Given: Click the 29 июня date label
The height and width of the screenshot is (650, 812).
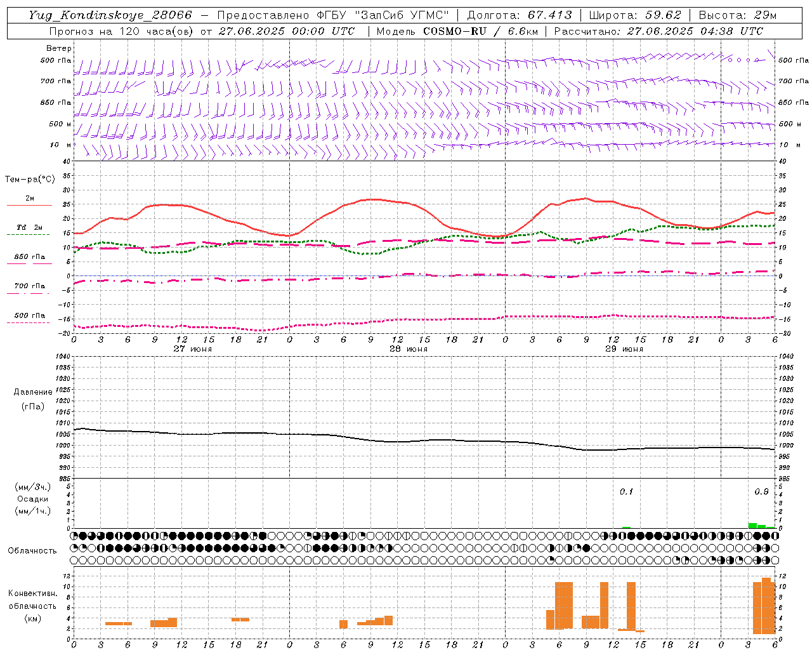Looking at the screenshot, I should click(624, 349).
